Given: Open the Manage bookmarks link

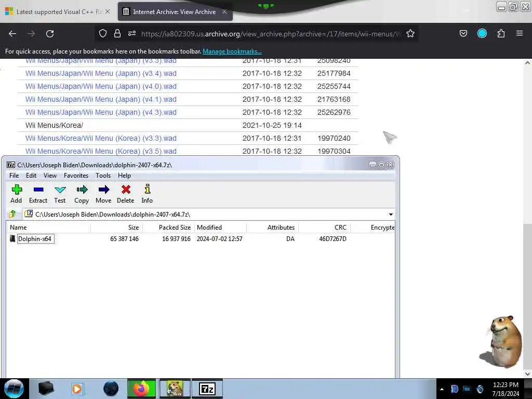Looking at the screenshot, I should tap(232, 51).
